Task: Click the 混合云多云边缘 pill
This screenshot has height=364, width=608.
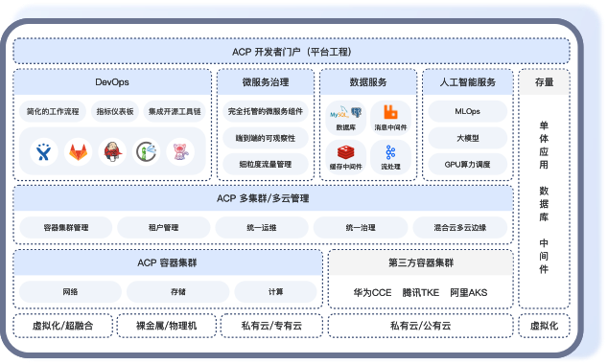Action: coord(460,228)
